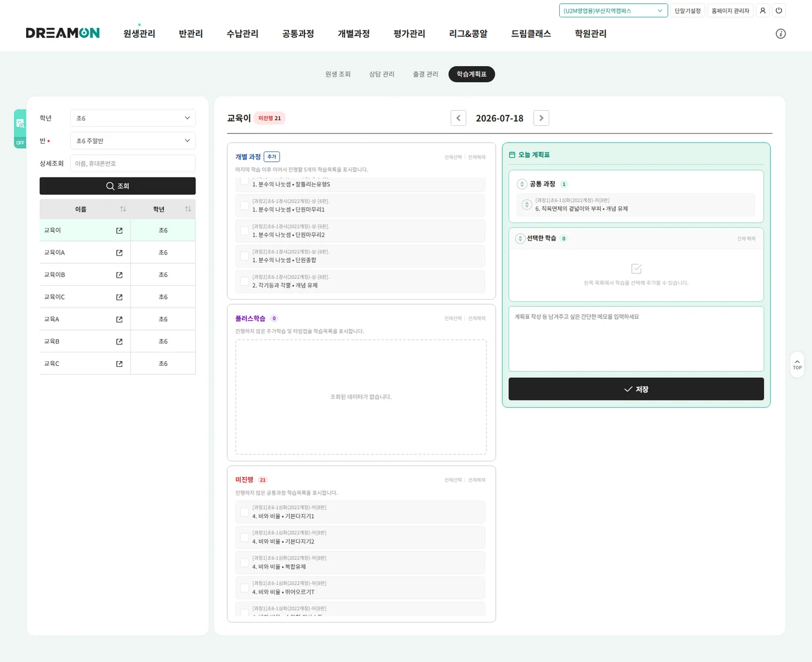Open 평가관리 main menu

click(409, 34)
